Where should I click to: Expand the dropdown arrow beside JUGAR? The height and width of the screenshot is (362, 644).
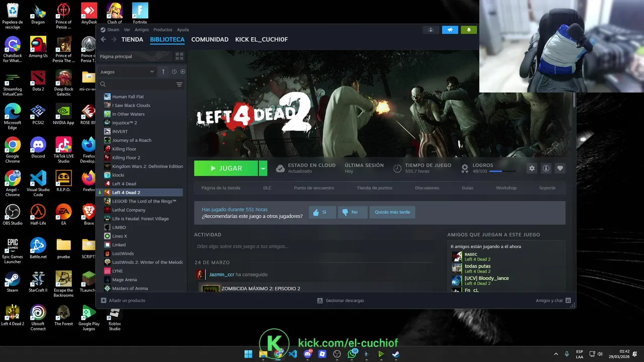263,168
